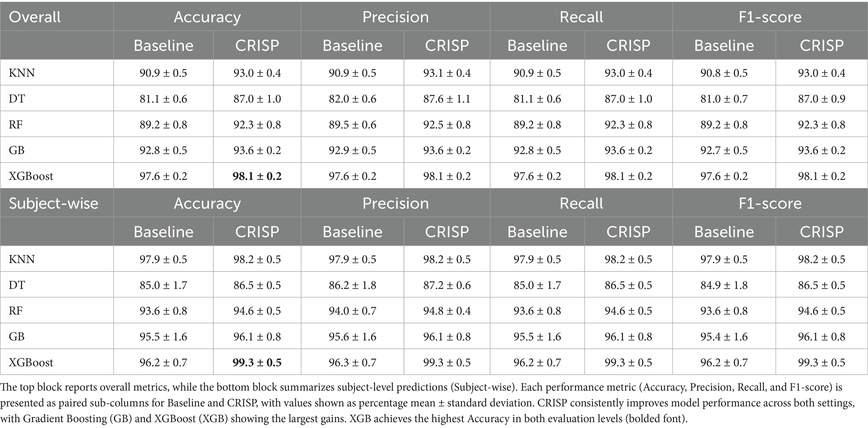Select the 95.6 ± 1.6 GB precision cell
This screenshot has width=868, height=428.
click(352, 336)
